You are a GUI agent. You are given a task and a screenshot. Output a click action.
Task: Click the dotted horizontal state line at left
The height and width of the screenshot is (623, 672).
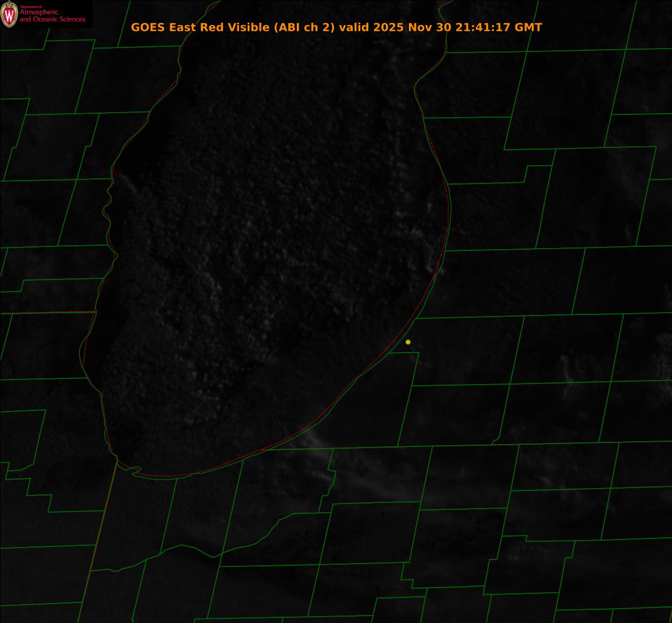coord(46,313)
